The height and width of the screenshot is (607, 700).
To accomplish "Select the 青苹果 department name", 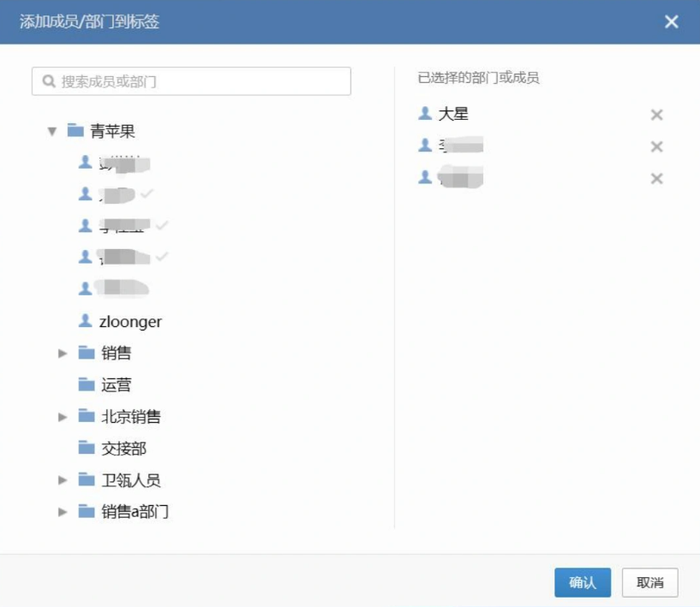I will [112, 131].
